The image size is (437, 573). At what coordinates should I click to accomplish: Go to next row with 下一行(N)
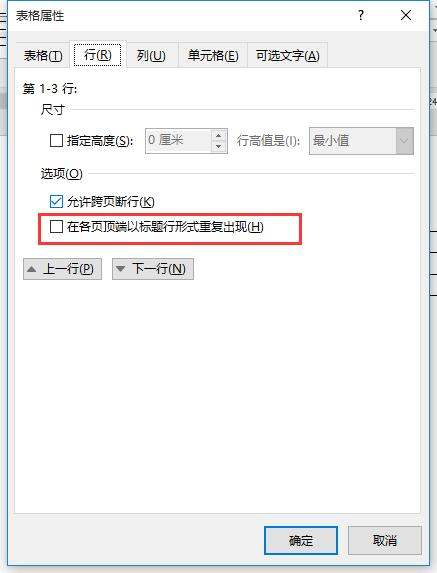point(153,269)
